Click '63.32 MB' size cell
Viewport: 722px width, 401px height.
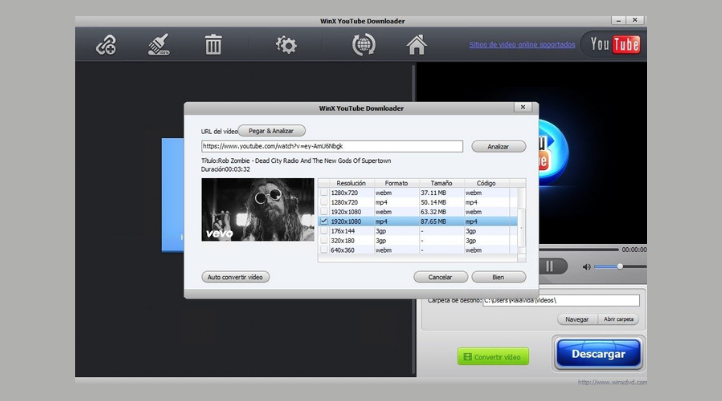click(433, 212)
